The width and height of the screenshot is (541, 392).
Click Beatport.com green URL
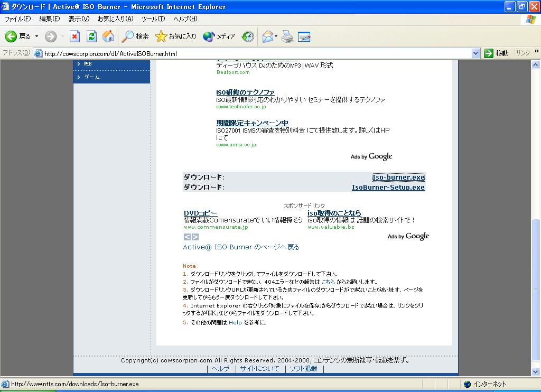pyautogui.click(x=233, y=72)
